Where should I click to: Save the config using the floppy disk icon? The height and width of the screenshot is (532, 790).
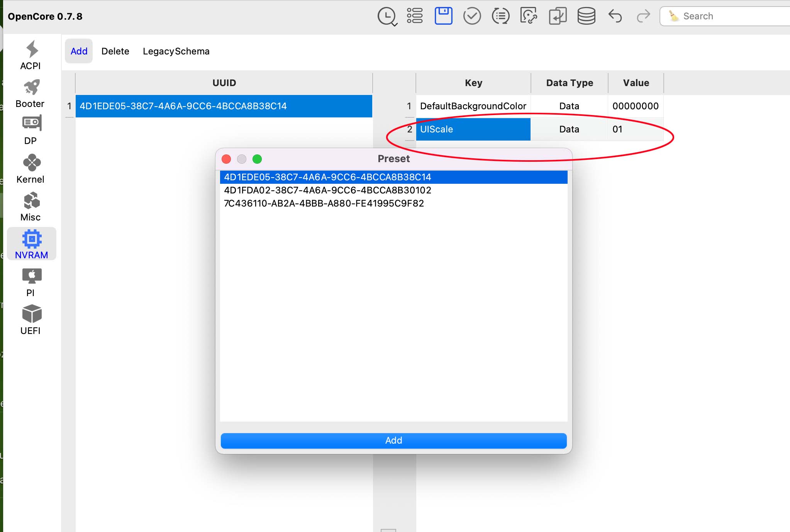point(443,16)
